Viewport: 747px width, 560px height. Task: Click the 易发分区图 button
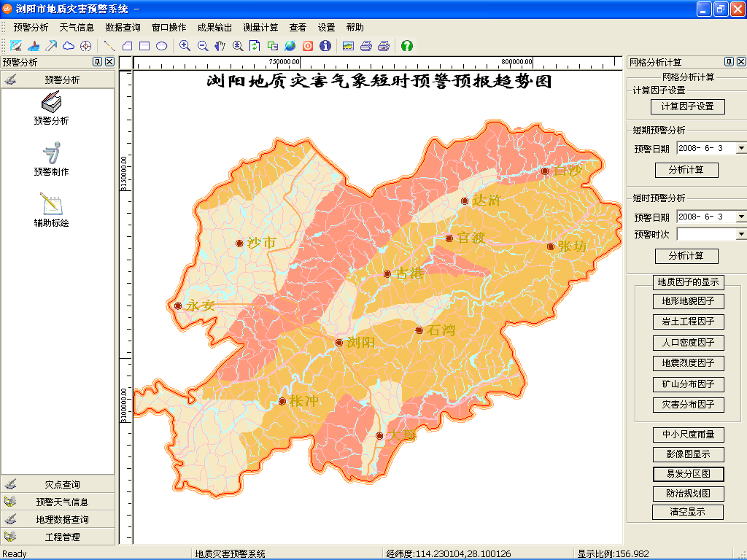coord(687,474)
